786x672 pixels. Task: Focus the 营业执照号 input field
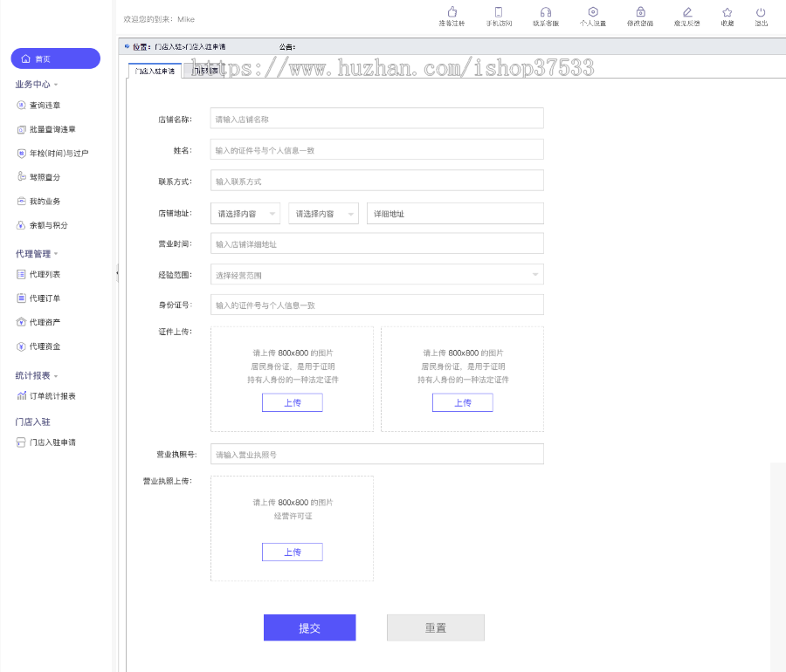377,454
